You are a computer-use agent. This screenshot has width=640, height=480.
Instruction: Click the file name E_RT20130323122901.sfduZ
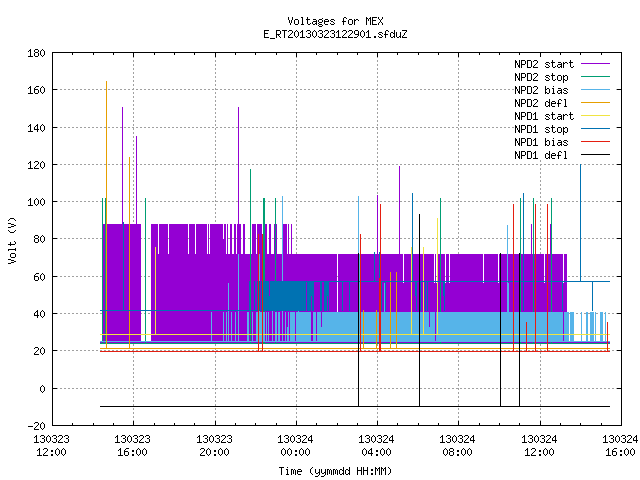[x=335, y=34]
